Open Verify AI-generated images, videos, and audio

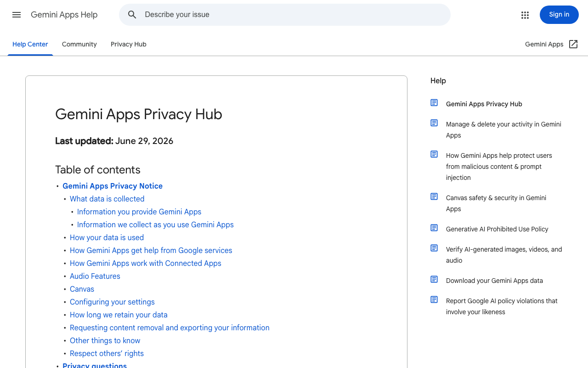(x=504, y=255)
